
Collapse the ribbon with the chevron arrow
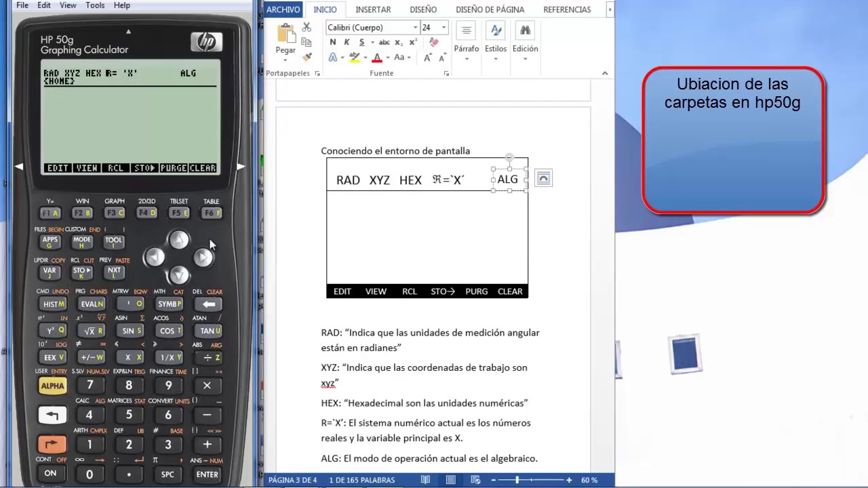pos(605,73)
